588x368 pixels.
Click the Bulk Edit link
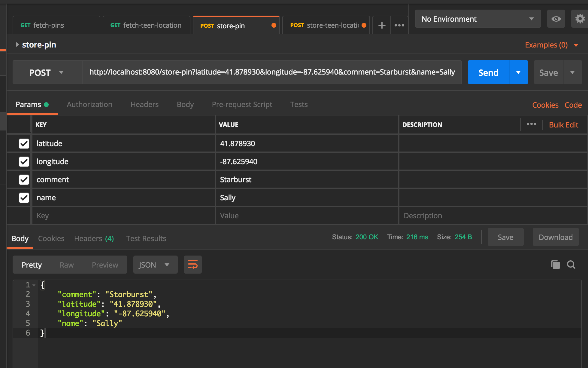[563, 125]
